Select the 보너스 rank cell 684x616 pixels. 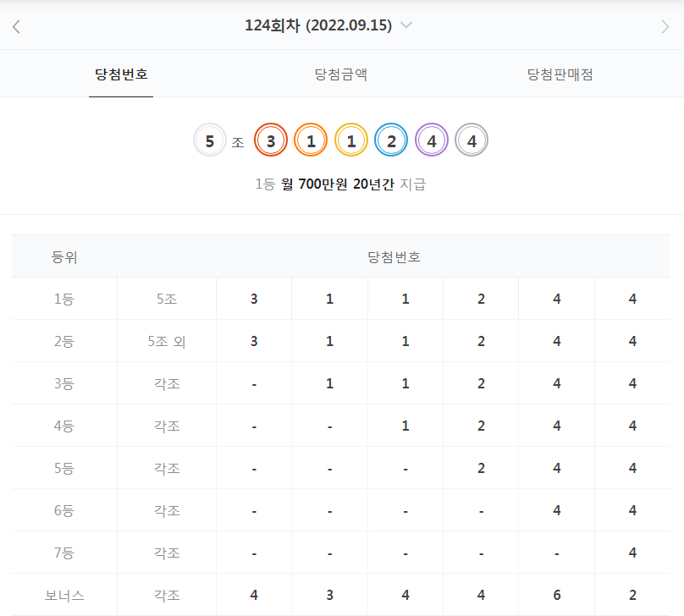coord(64,595)
